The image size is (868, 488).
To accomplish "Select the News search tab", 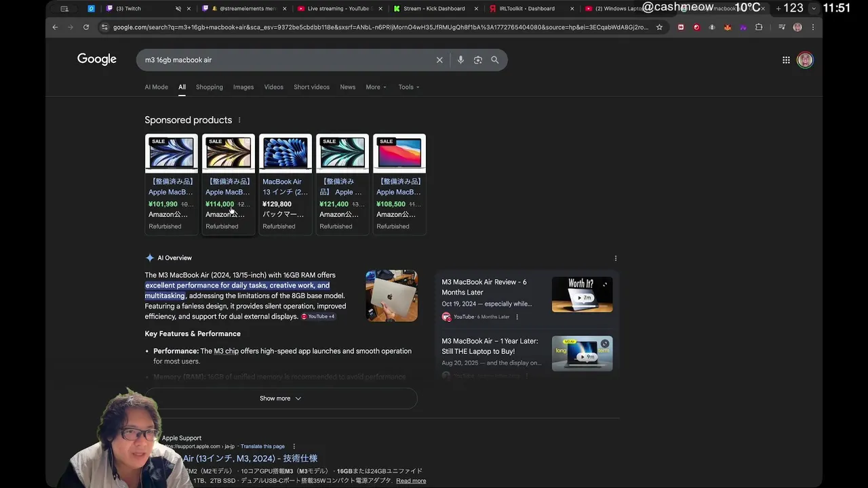I will pyautogui.click(x=348, y=87).
